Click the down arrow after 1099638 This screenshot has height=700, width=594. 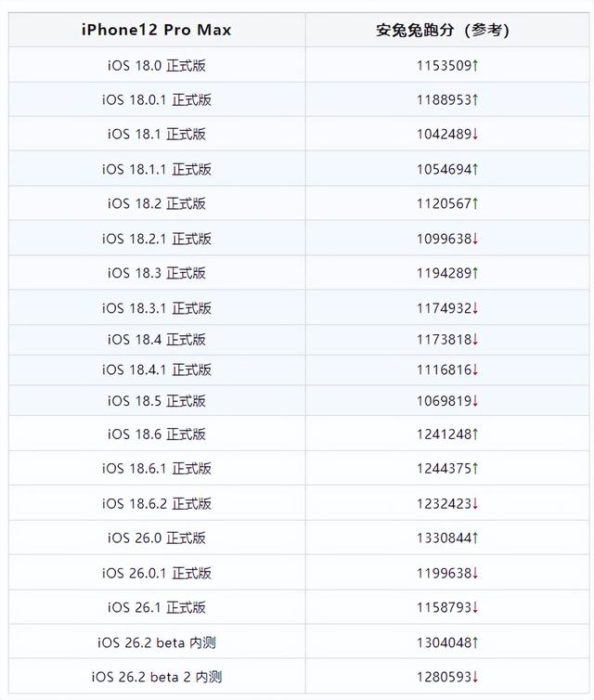pos(475,239)
